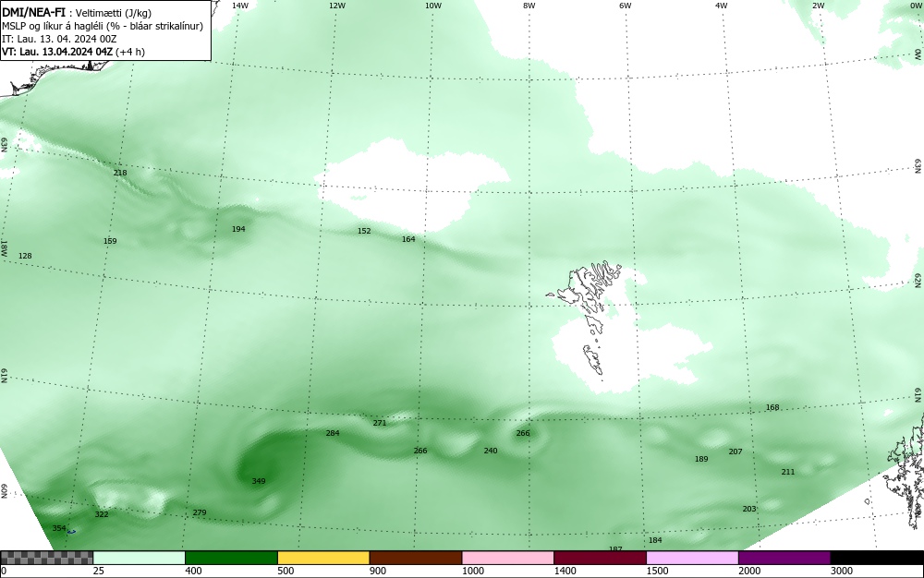
Task: Click the CAPE value 203 on map
Action: (749, 509)
